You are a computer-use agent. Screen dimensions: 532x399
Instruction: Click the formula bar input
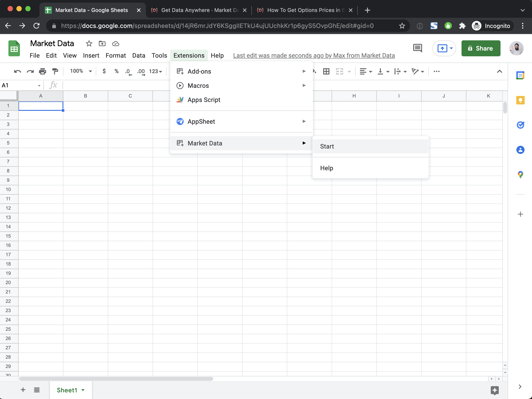[x=285, y=85]
